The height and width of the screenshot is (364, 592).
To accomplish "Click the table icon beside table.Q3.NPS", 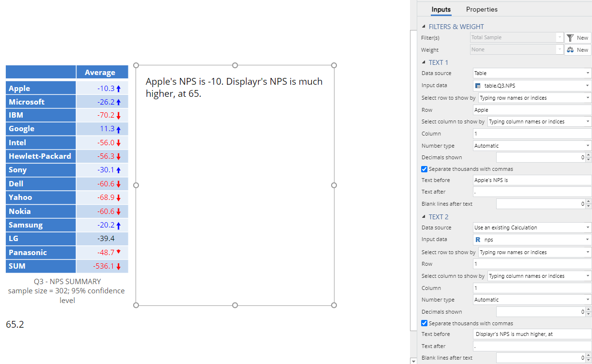I will (x=478, y=85).
